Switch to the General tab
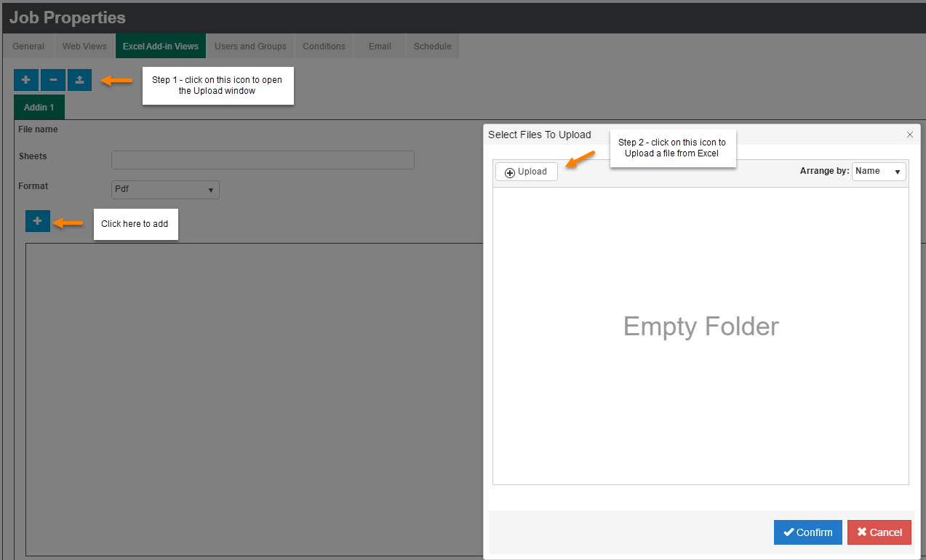This screenshot has height=560, width=926. (28, 46)
